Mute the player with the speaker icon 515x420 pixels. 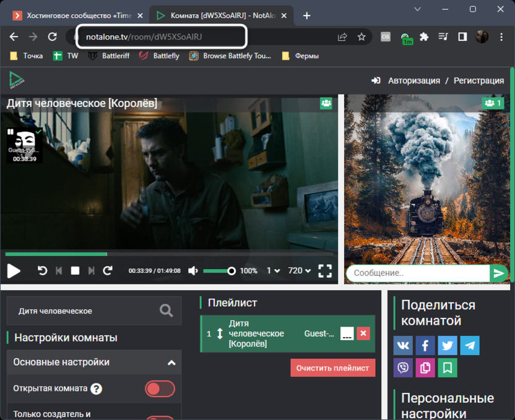pos(193,271)
